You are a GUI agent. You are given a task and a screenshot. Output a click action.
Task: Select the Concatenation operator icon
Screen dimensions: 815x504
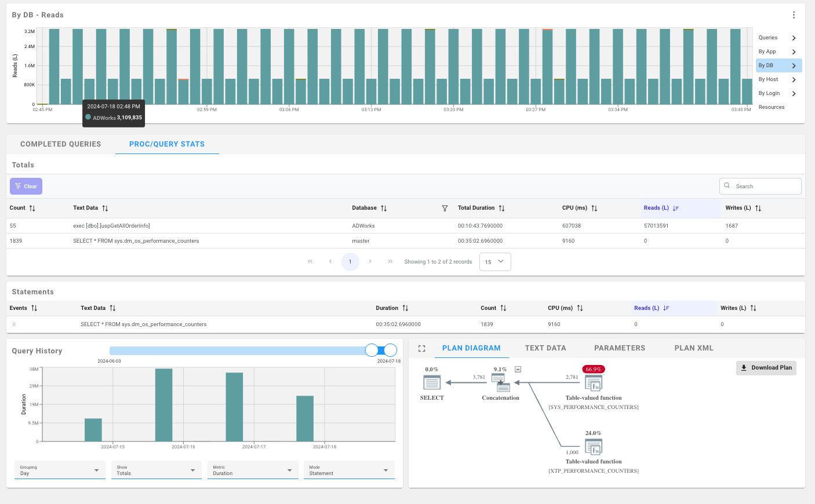501,382
